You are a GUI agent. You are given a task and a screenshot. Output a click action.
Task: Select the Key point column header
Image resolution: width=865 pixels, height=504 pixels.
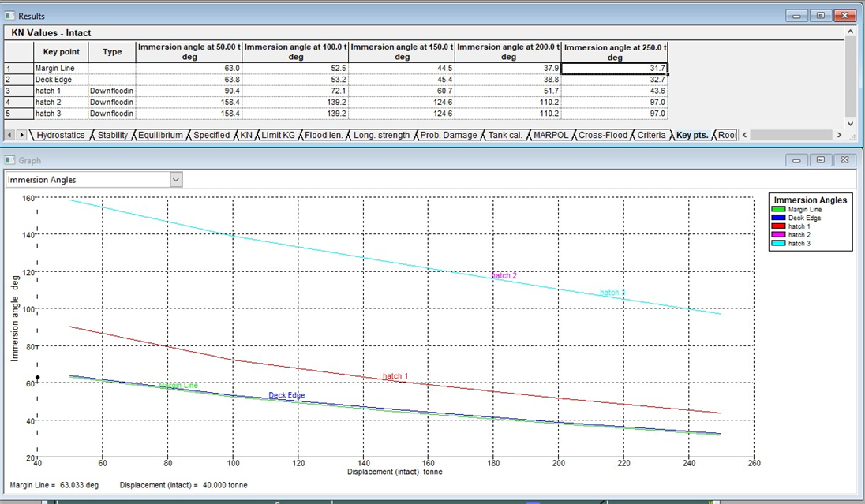61,52
